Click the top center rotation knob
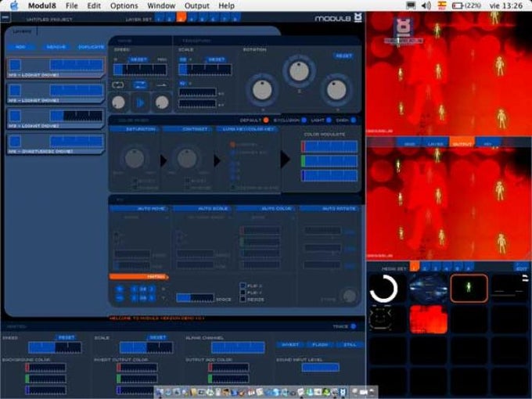This screenshot has width=532, height=399. coord(299,71)
